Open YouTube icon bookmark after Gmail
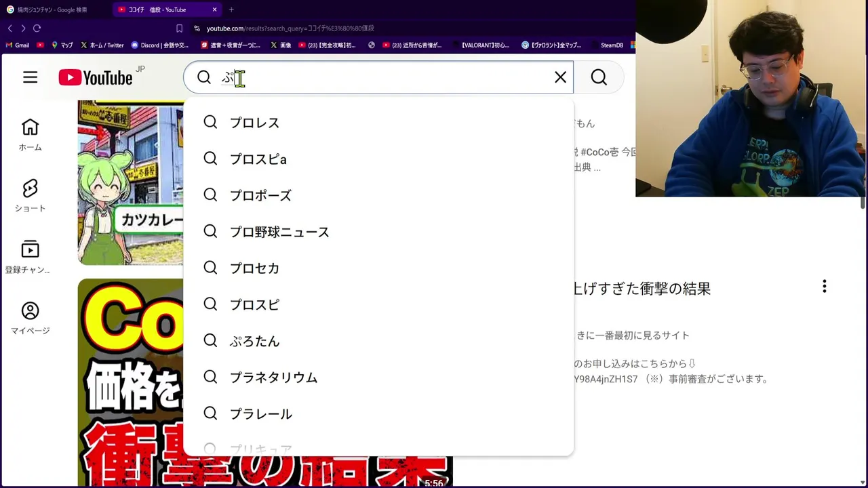Image resolution: width=868 pixels, height=488 pixels. pyautogui.click(x=41, y=45)
